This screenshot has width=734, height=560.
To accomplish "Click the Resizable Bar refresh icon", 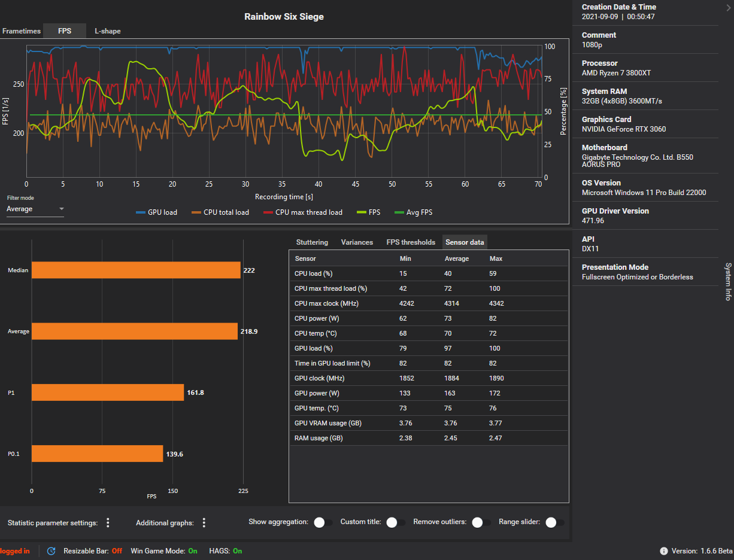I will coord(51,551).
